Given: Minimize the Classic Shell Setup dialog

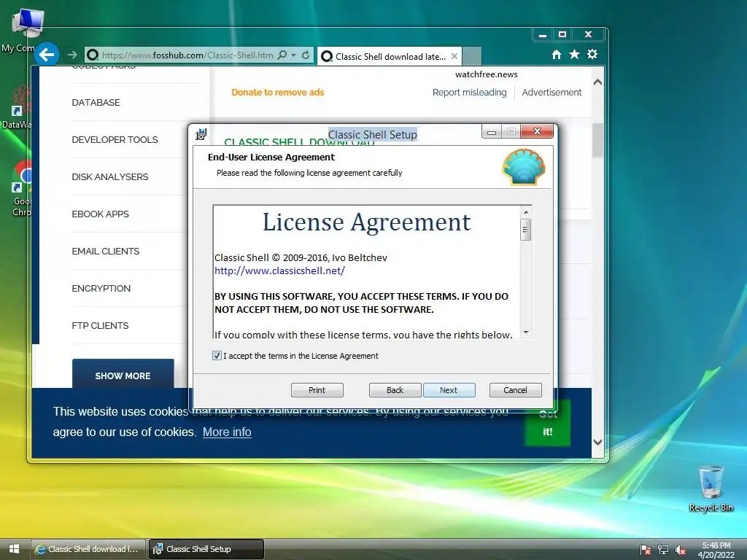Looking at the screenshot, I should 492,132.
